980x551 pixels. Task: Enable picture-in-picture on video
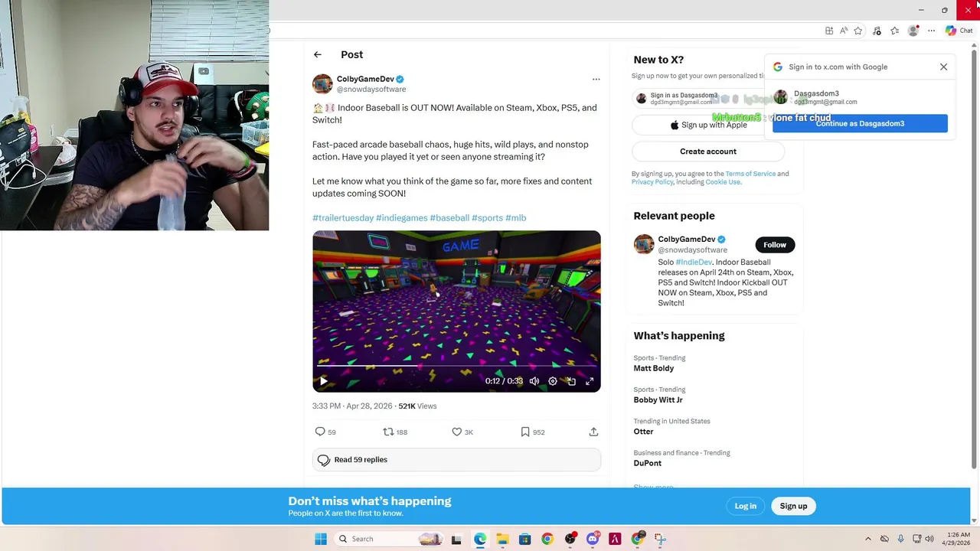click(571, 381)
